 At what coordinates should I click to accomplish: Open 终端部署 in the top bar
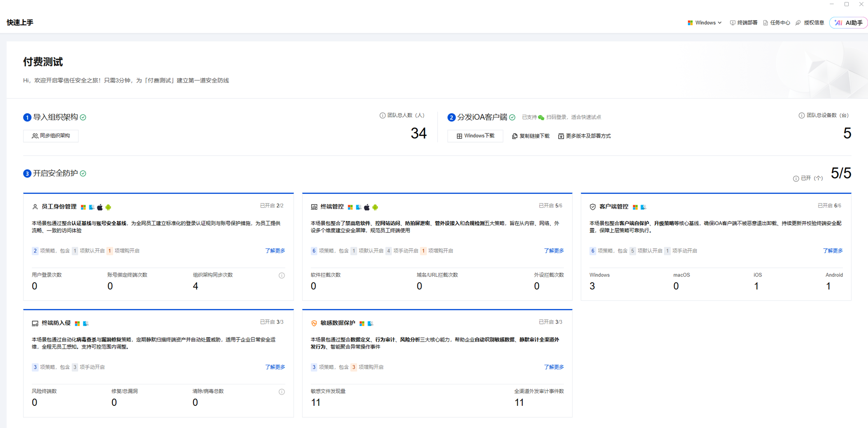coord(743,23)
